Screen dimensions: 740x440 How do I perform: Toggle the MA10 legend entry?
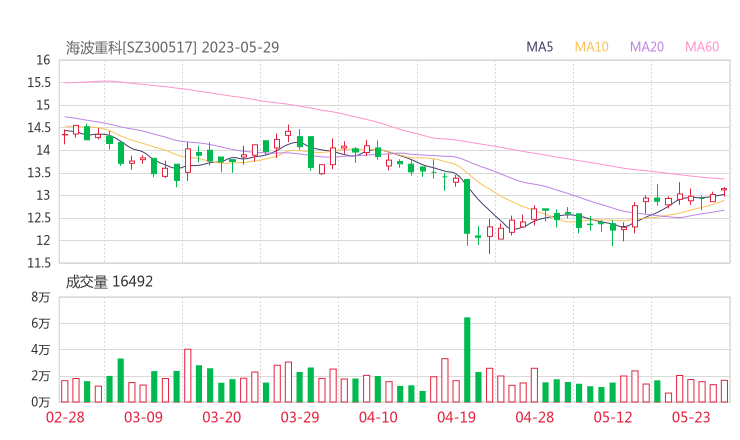(591, 47)
